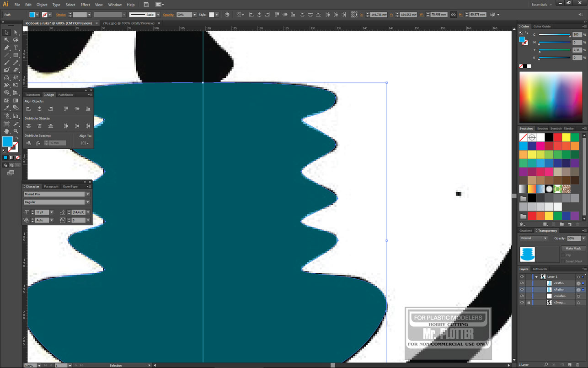Select the Pencil tool

pyautogui.click(x=16, y=63)
